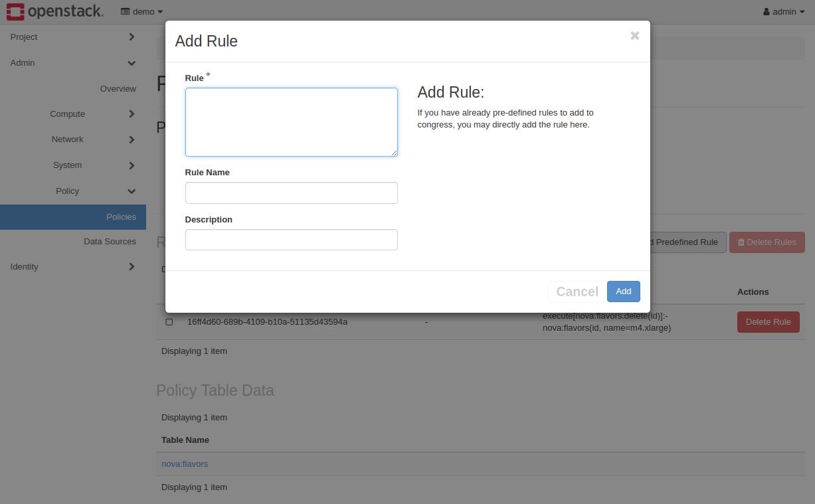This screenshot has height=504, width=815.
Task: Click the Actions column header
Action: tap(753, 292)
